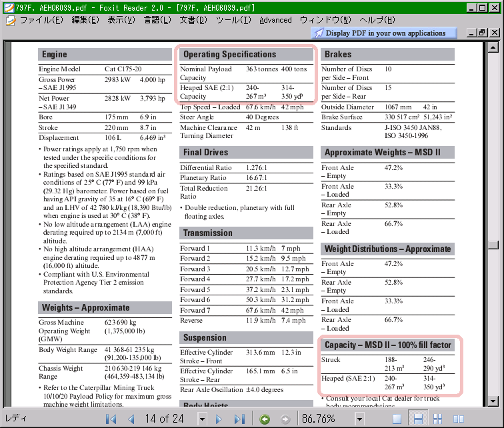Open the ヘルプ(H) menu
The width and height of the screenshot is (504, 428).
tap(377, 20)
